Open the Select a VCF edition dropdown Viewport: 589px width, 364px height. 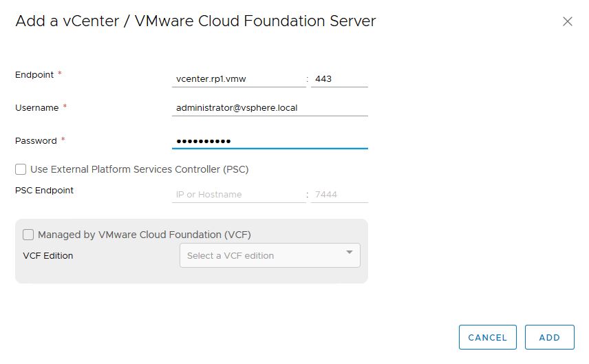(x=261, y=255)
